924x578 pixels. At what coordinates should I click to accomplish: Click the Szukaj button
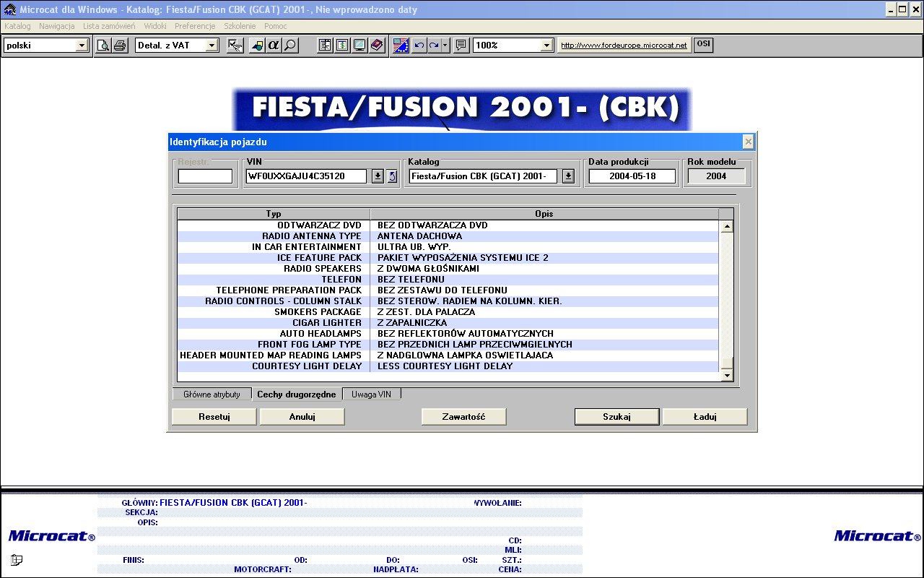(x=617, y=417)
